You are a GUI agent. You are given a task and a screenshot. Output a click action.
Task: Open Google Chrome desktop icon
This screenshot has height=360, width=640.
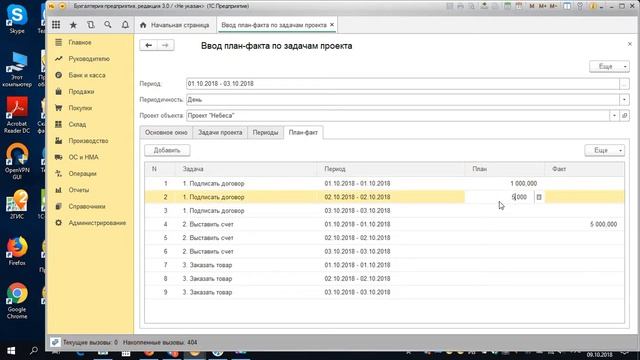tap(17, 301)
